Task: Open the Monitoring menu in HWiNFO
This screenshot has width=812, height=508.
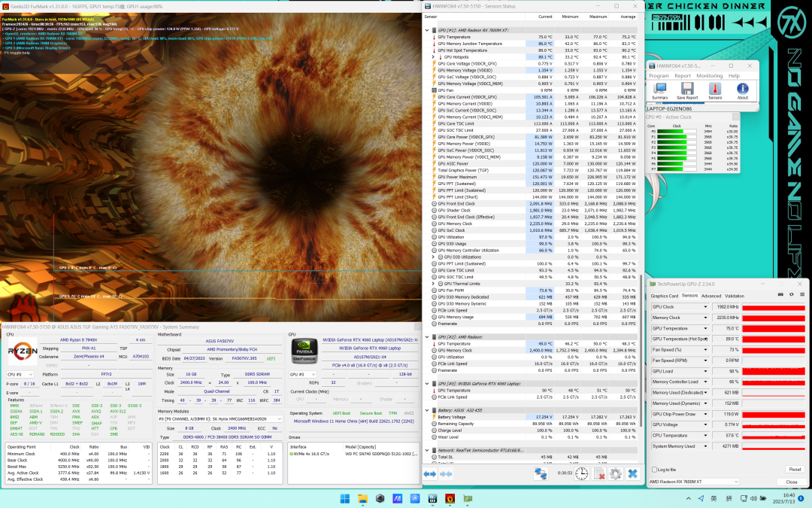Action: pyautogui.click(x=709, y=76)
